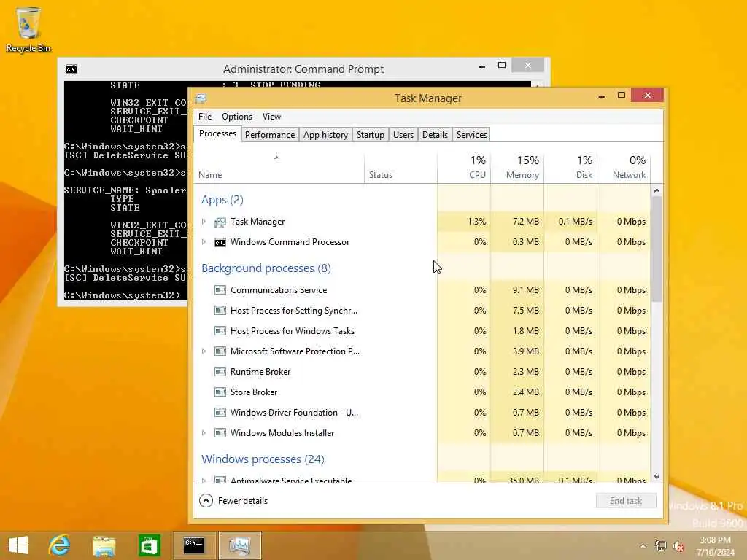Click the Command Prompt title bar icon

point(71,69)
